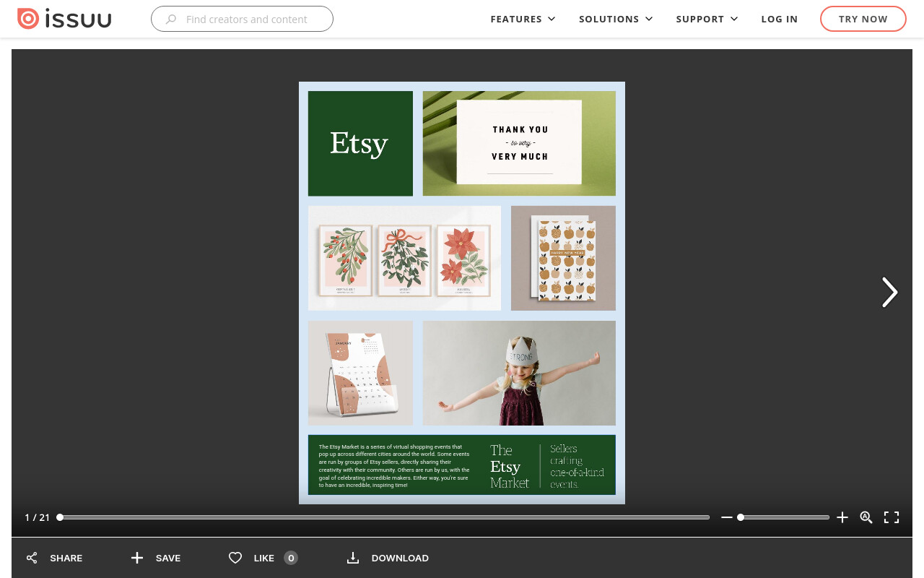Screen dimensions: 924x578
Task: Click the Download arrow icon
Action: [353, 558]
